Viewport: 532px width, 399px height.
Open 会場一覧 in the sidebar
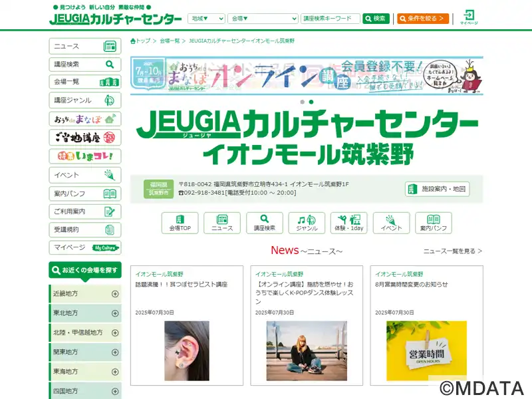85,82
